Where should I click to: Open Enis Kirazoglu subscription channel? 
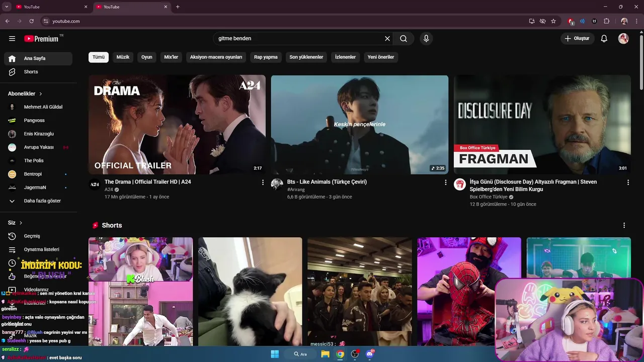click(38, 134)
